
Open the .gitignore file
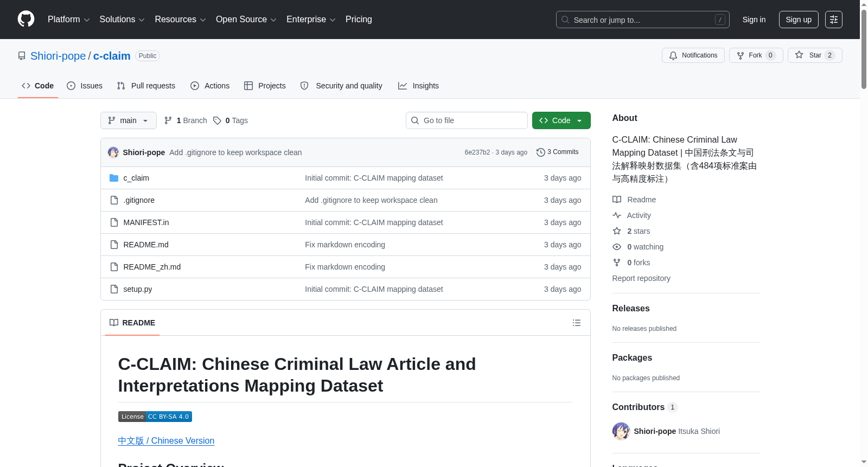[139, 200]
